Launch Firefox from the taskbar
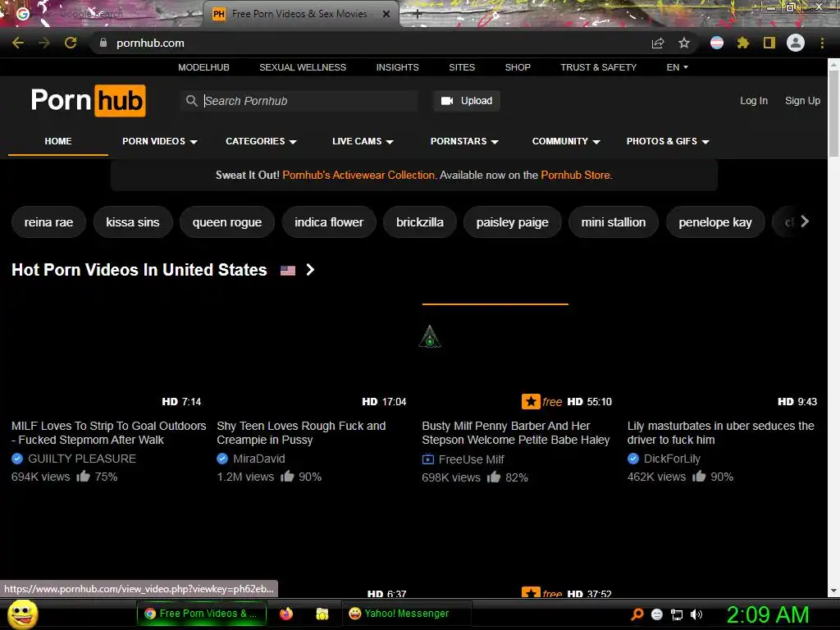The height and width of the screenshot is (630, 840). 286,614
